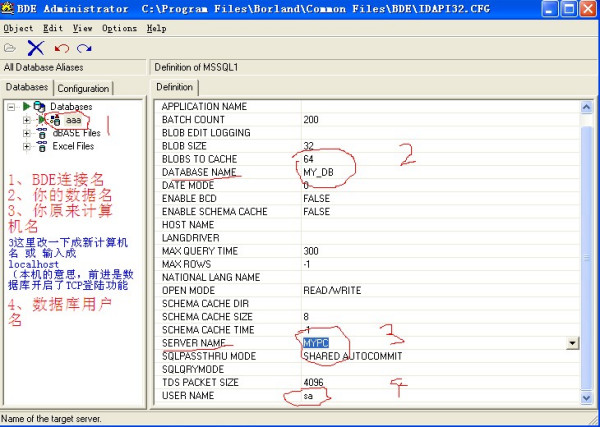Viewport: 600px width, 427px height.
Task: Select the SCHEMA CACHE TIME row label
Action: 208,330
